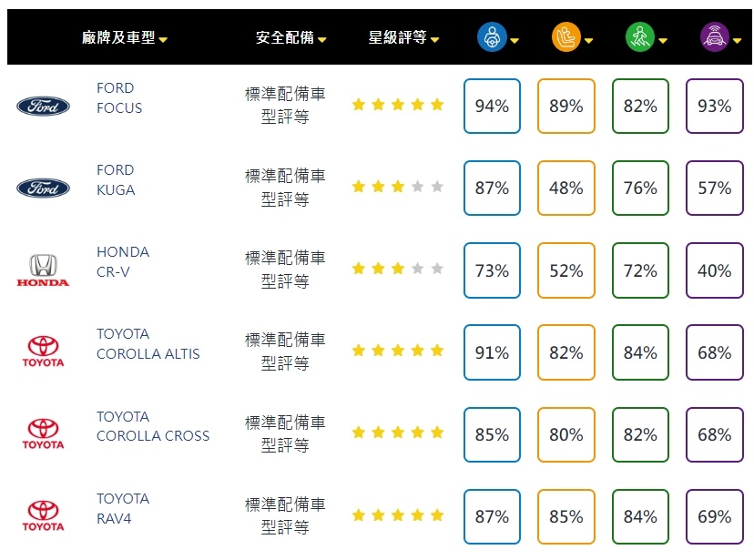Click the Toyota logo beside Corolla Altis
This screenshot has width=754, height=560.
point(43,352)
